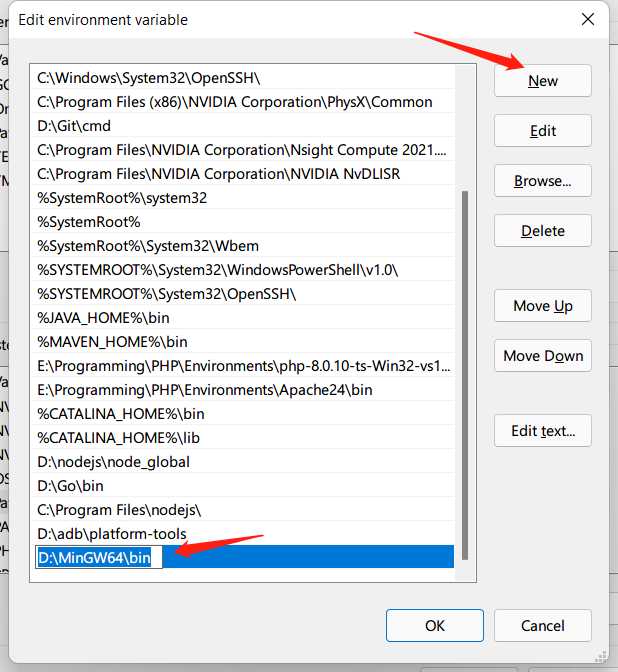The height and width of the screenshot is (672, 618).
Task: Select the C:\Program Files\nodejs\ entry
Action: coord(119,510)
